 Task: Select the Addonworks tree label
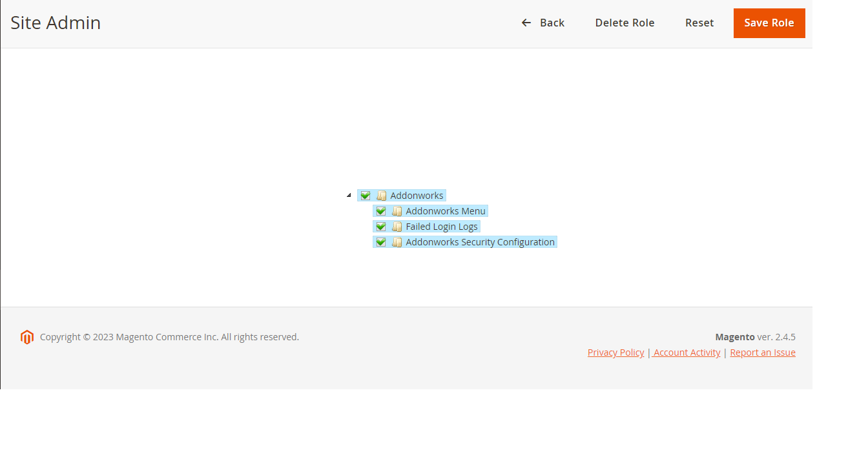(417, 196)
